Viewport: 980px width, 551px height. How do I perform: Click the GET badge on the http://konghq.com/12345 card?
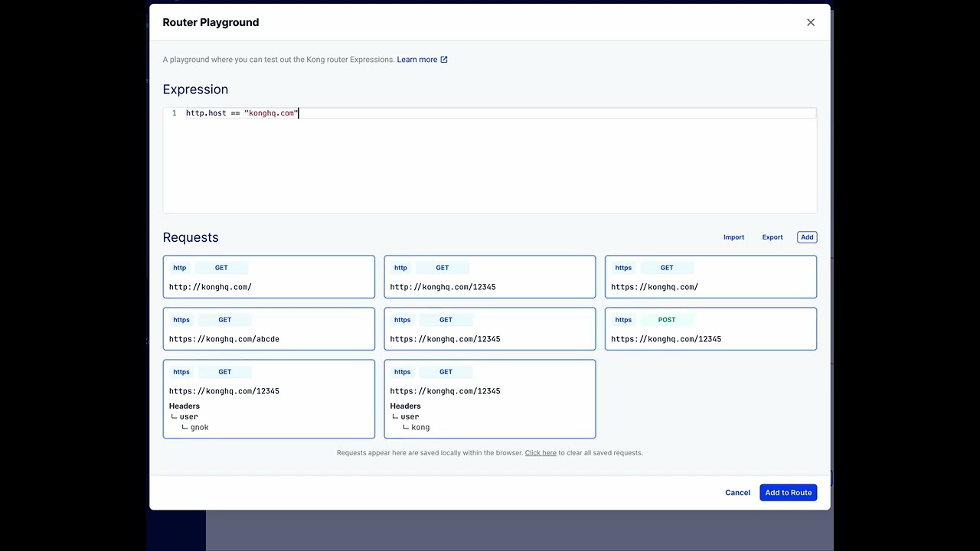(x=443, y=268)
